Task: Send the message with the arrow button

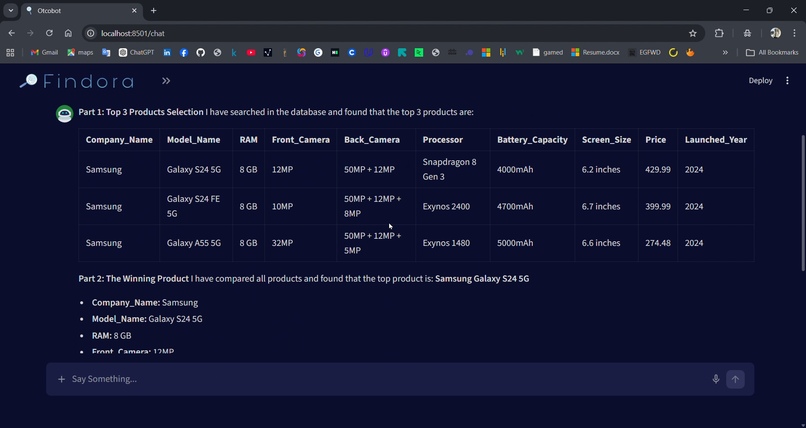Action: (735, 379)
